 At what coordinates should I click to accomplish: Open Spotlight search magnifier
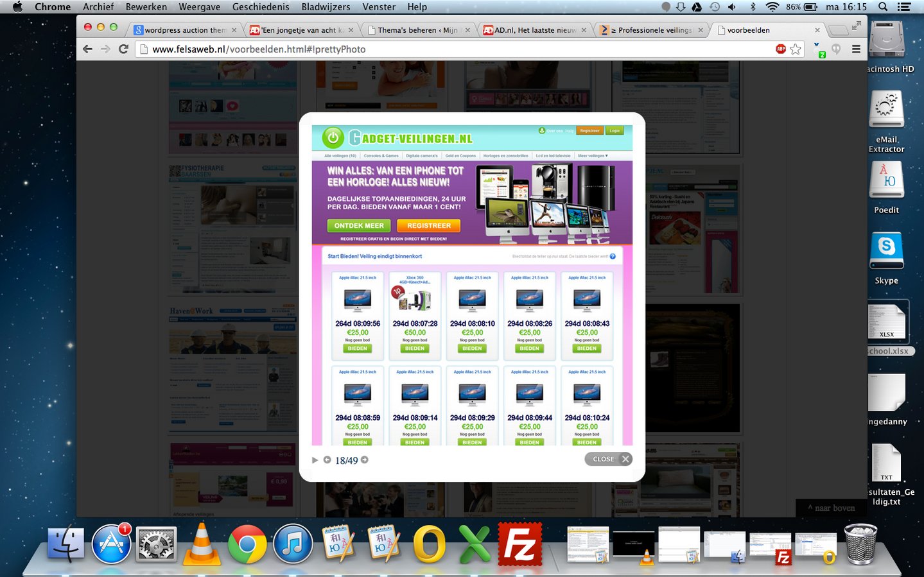pos(883,7)
